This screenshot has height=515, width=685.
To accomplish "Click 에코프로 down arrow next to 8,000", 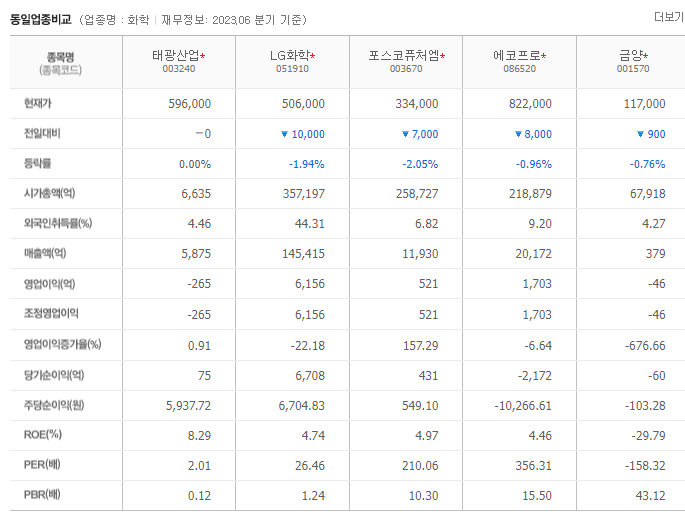I will (518, 134).
